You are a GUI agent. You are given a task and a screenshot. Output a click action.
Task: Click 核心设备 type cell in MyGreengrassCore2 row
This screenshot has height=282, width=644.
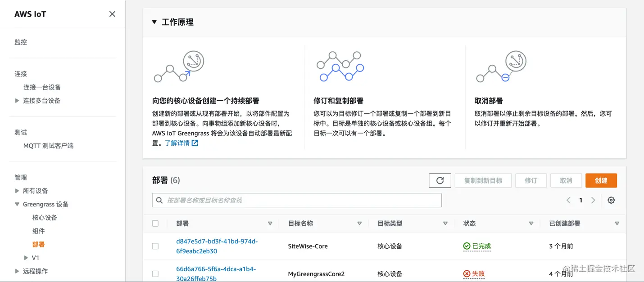(x=390, y=273)
